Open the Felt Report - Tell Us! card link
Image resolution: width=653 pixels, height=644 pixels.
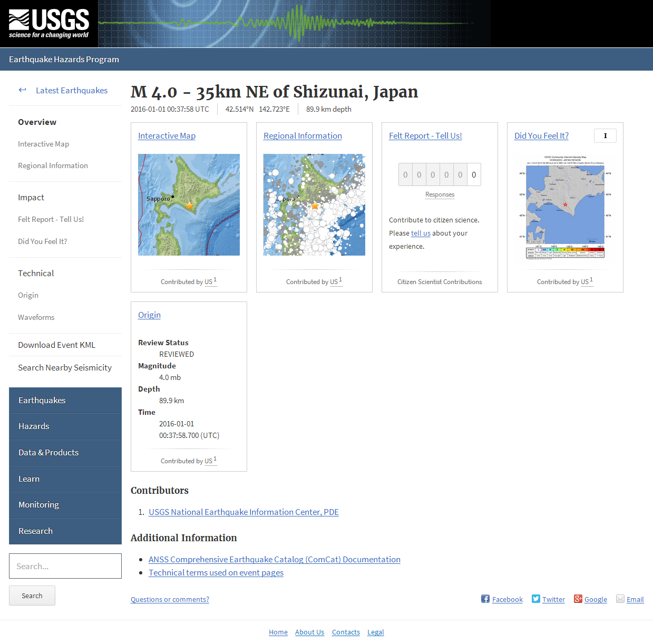[x=425, y=135]
